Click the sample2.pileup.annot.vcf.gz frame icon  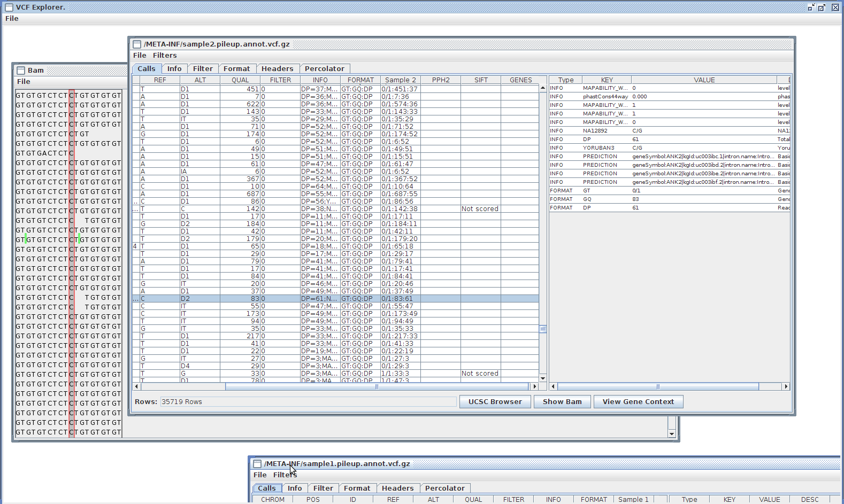[x=137, y=44]
